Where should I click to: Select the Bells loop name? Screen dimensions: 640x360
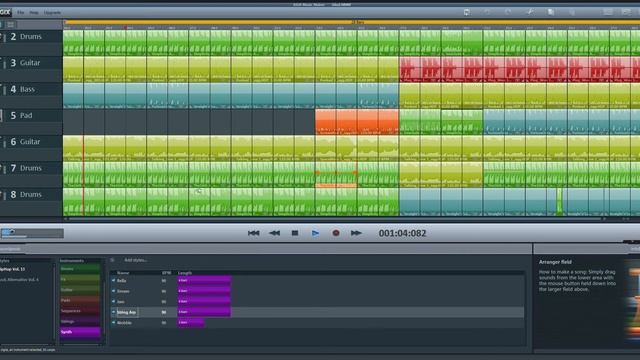[122, 281]
